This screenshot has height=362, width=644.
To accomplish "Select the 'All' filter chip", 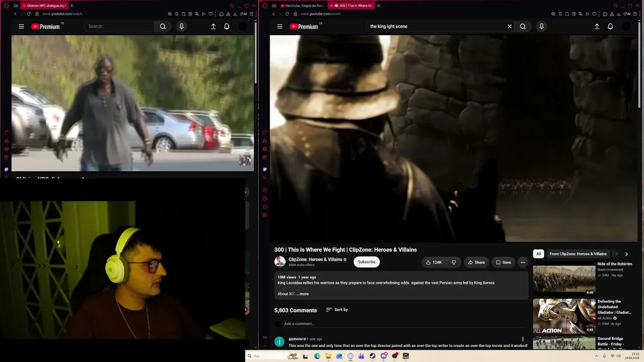I will pyautogui.click(x=538, y=254).
